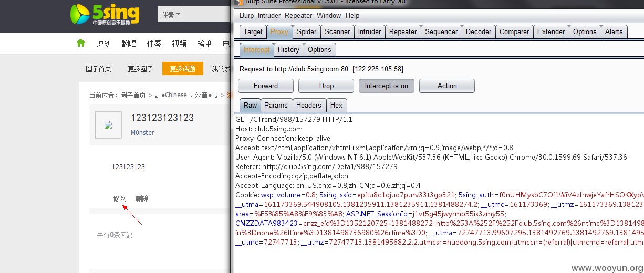Select the Params request view tab

click(276, 105)
